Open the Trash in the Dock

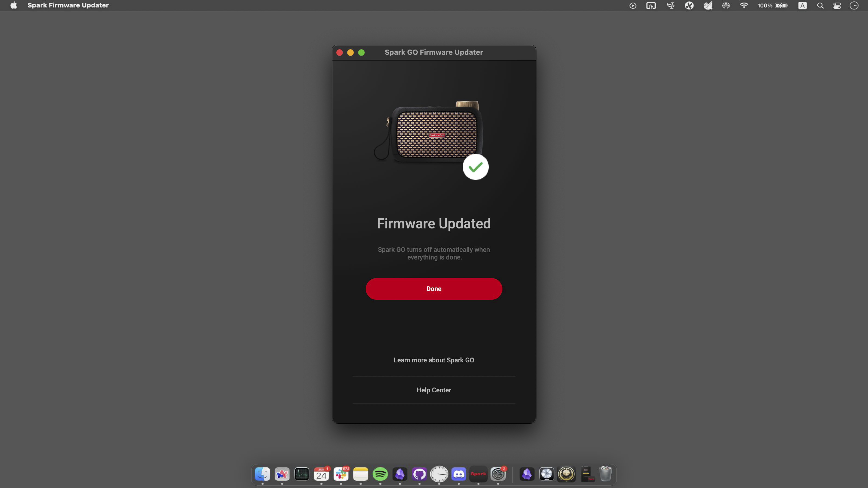click(x=605, y=474)
